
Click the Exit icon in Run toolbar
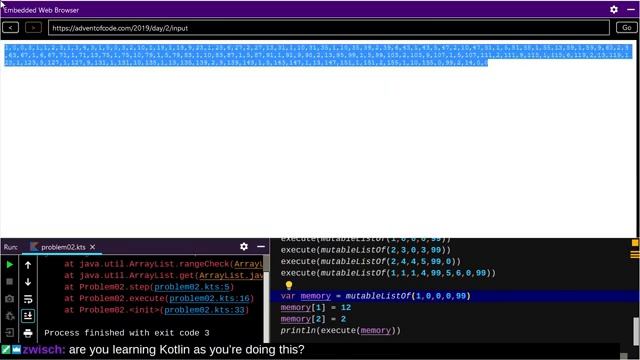(x=9, y=333)
